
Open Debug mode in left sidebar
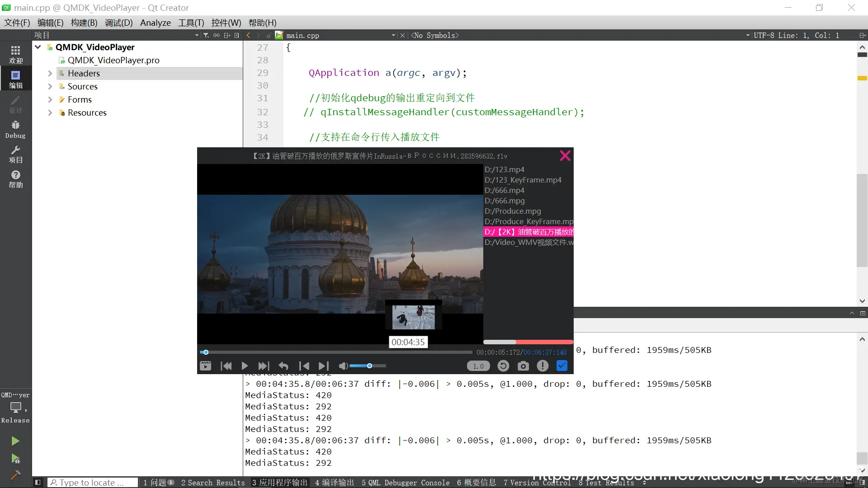15,129
